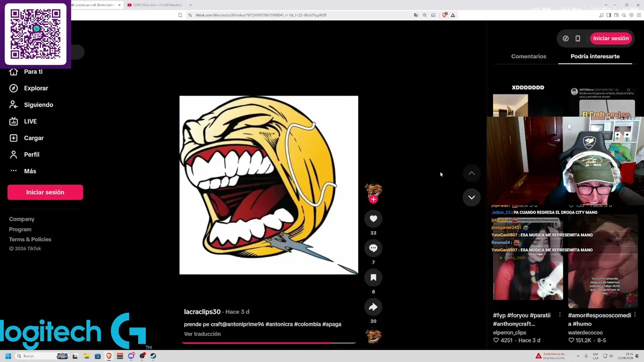
Task: Open a new browser tab
Action: click(190, 5)
